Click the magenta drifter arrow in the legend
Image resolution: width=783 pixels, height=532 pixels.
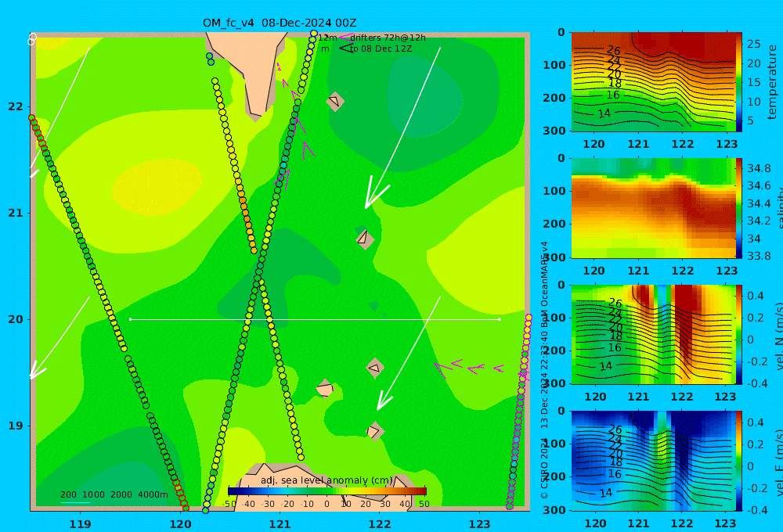click(x=345, y=37)
